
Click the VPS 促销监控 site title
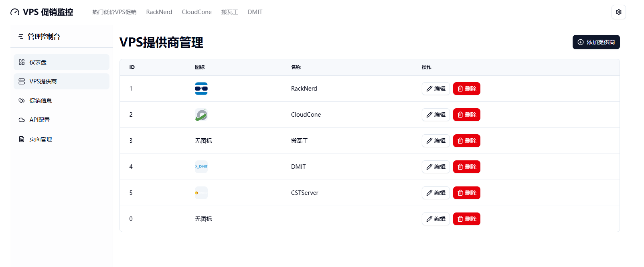pyautogui.click(x=48, y=12)
